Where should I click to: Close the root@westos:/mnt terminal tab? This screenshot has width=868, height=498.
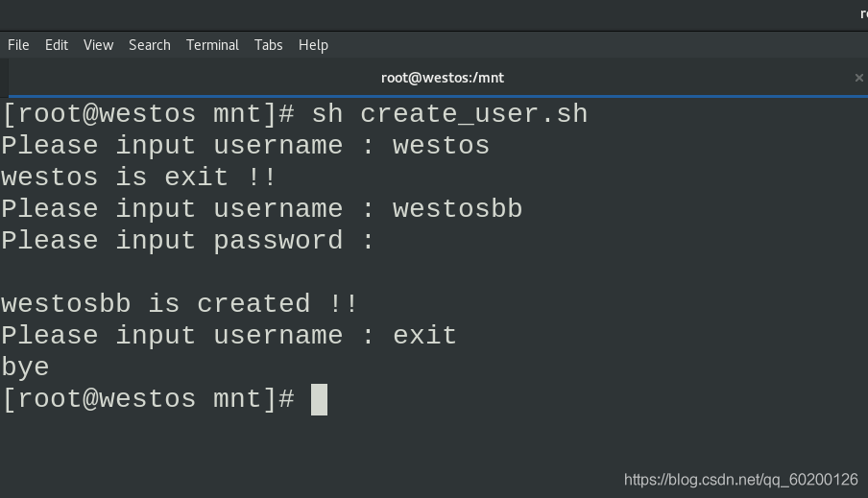point(858,78)
